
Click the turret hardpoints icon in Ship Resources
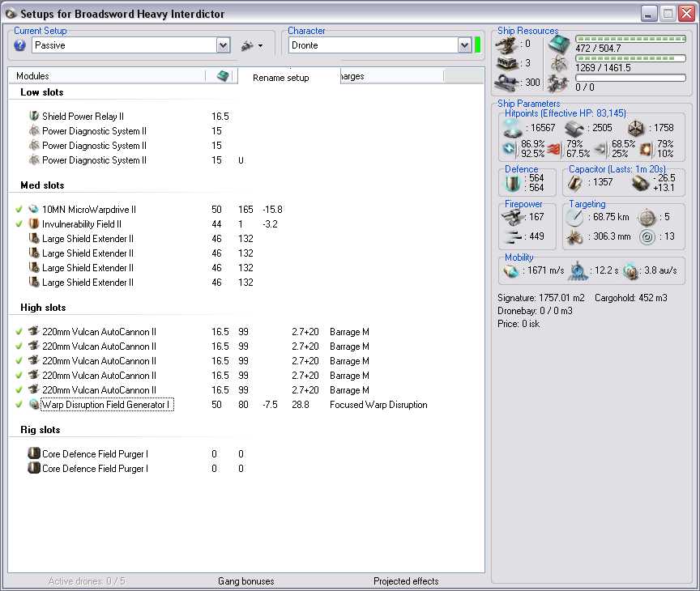(506, 45)
